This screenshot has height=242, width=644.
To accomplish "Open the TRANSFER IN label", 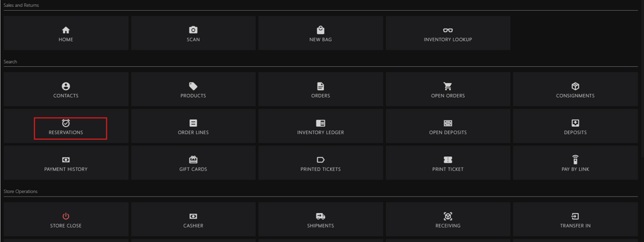I will coord(575,226).
